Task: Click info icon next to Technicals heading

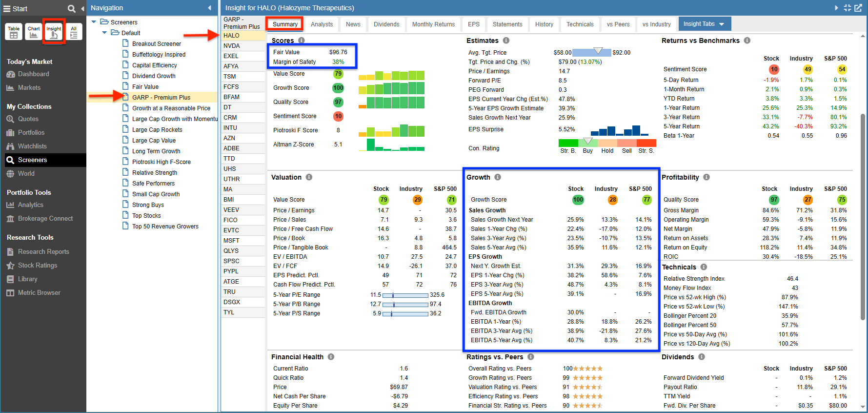Action: coord(704,267)
